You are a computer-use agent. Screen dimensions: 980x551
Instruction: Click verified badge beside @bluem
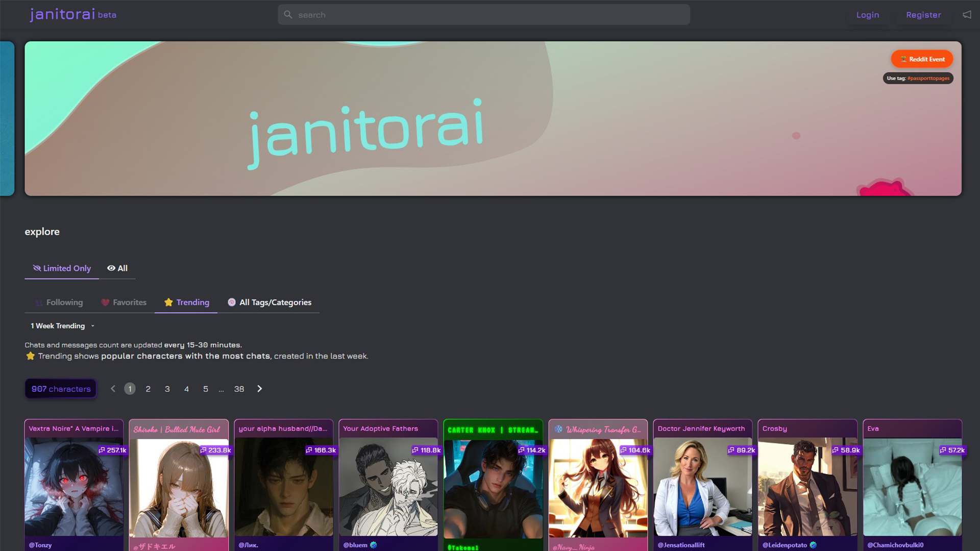point(373,545)
